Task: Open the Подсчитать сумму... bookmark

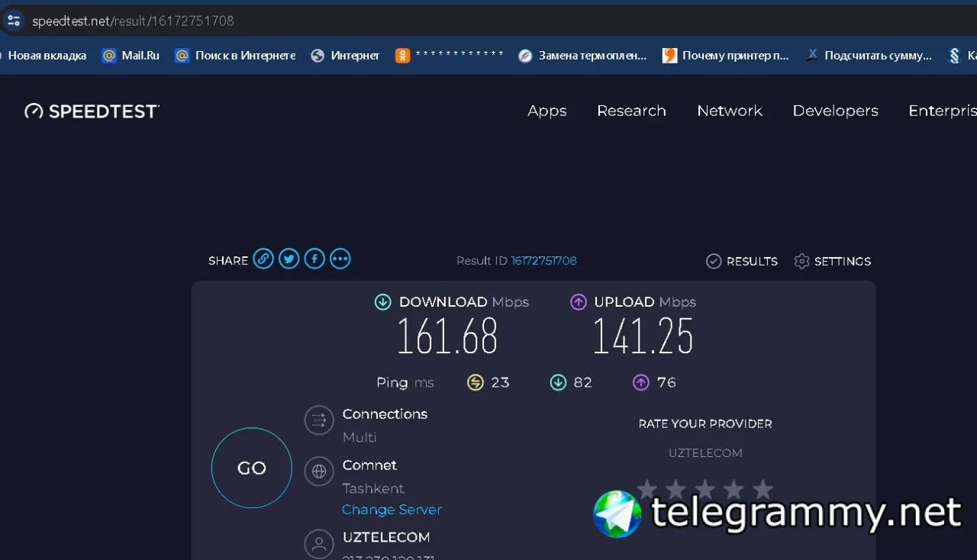Action: click(869, 55)
